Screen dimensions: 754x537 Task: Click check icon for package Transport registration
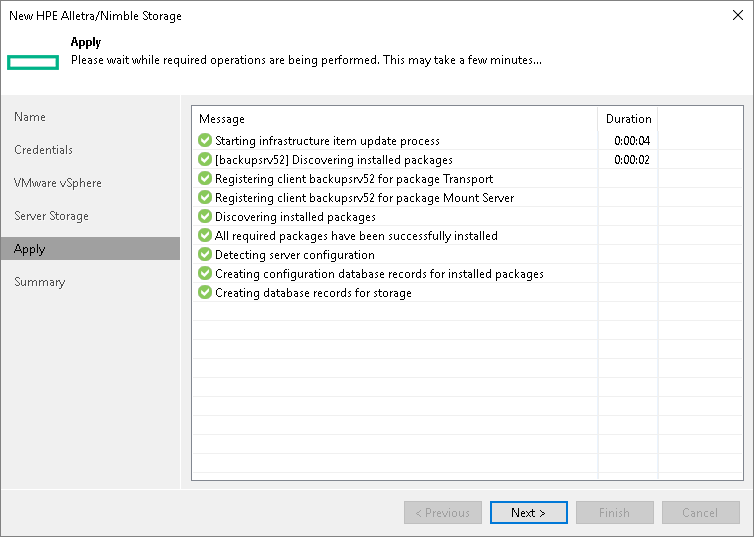(x=205, y=178)
